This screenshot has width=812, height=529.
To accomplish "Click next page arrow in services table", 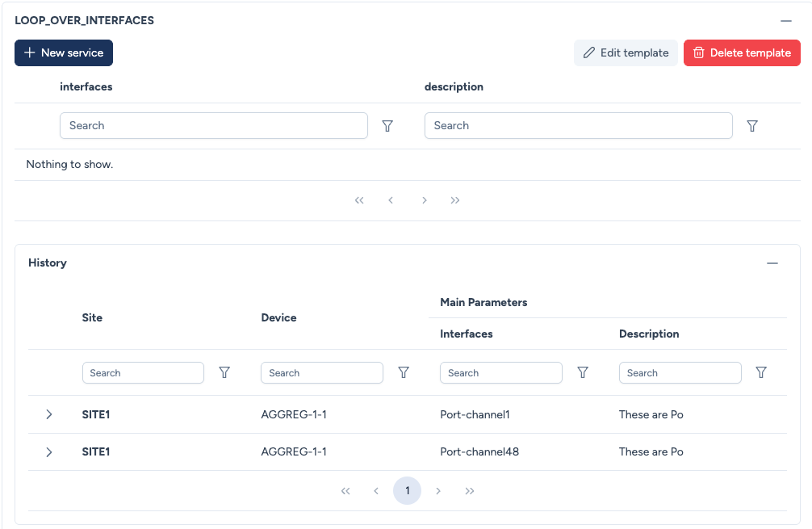I will [x=424, y=200].
